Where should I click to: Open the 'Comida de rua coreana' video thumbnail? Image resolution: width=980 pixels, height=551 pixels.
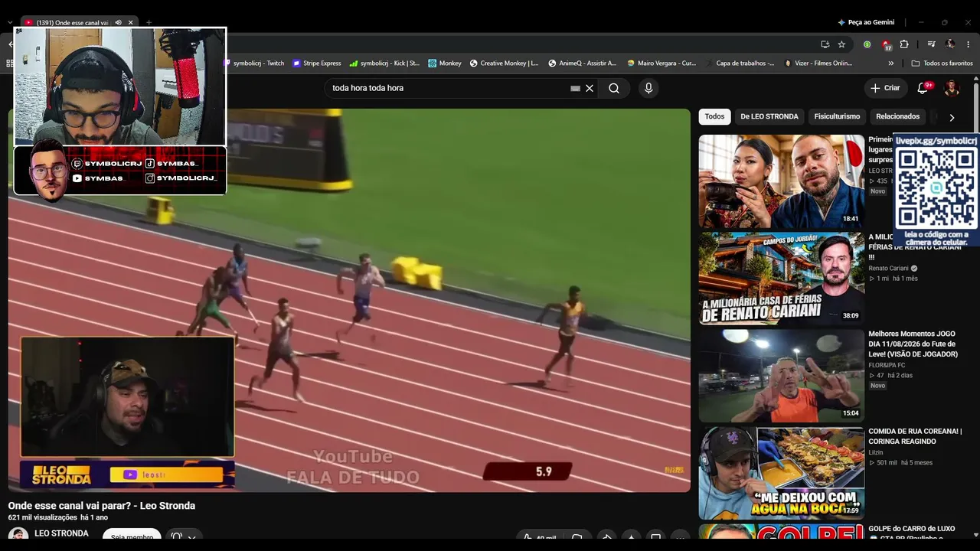pos(781,473)
